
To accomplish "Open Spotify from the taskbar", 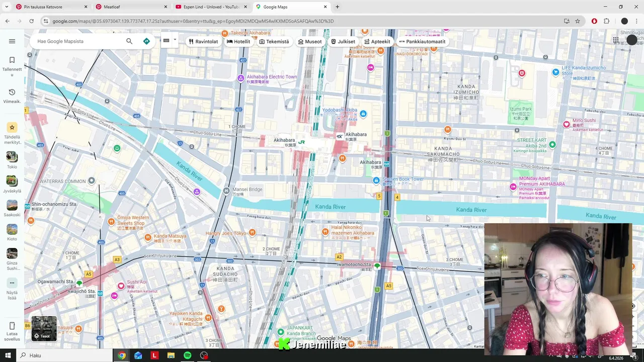I will coord(187,355).
